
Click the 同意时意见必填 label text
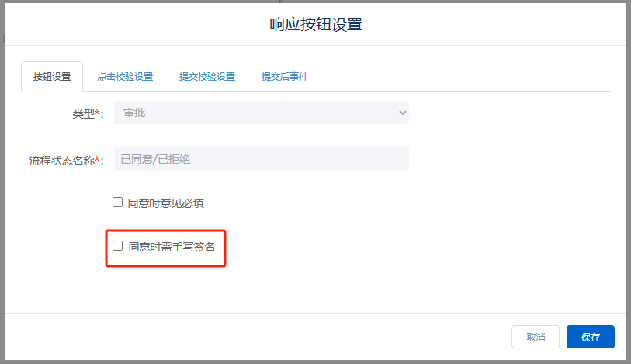(x=166, y=203)
